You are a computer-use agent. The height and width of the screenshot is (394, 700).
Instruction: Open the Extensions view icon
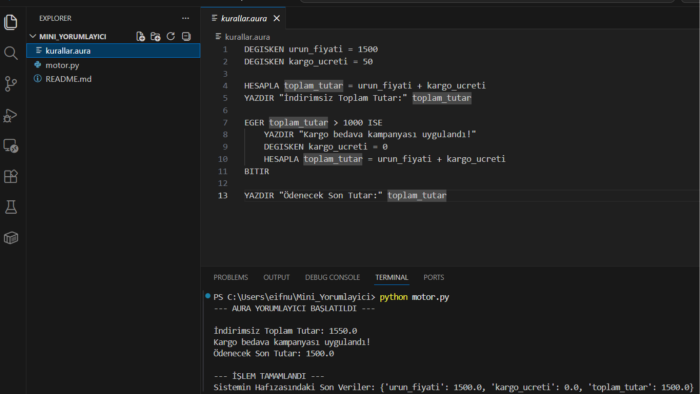pos(11,177)
